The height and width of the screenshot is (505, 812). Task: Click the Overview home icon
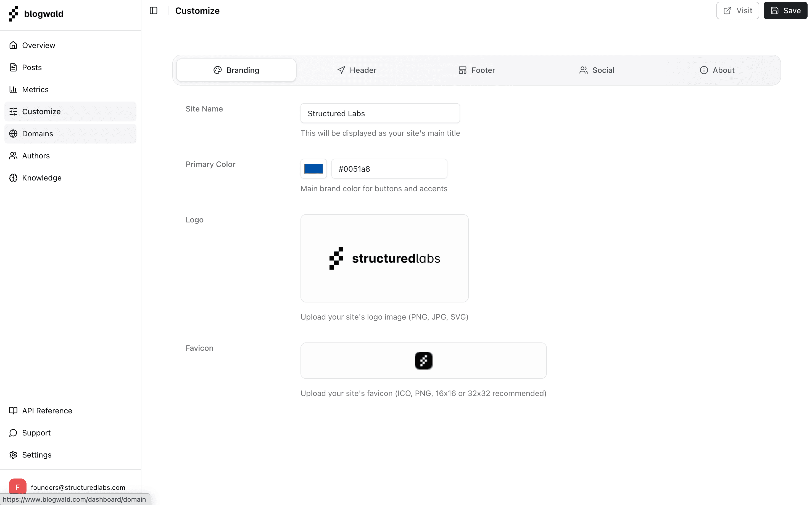pyautogui.click(x=13, y=45)
